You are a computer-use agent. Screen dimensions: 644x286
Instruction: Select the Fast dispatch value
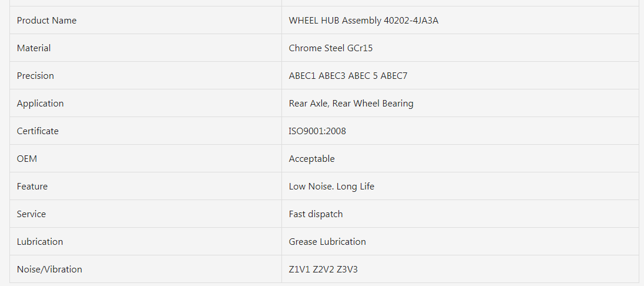(316, 214)
